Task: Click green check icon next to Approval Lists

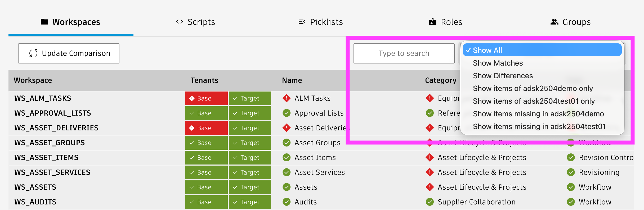Action: coord(286,113)
